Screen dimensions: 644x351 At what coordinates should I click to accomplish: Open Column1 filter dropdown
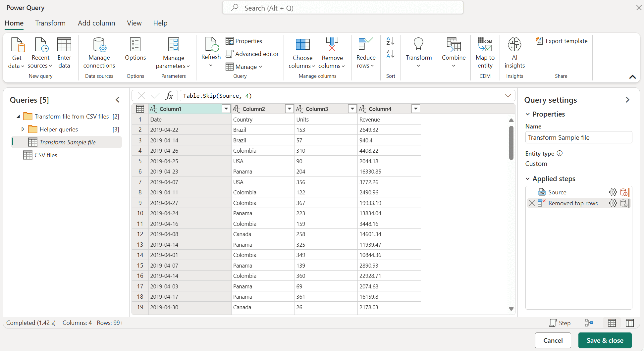[x=226, y=109]
